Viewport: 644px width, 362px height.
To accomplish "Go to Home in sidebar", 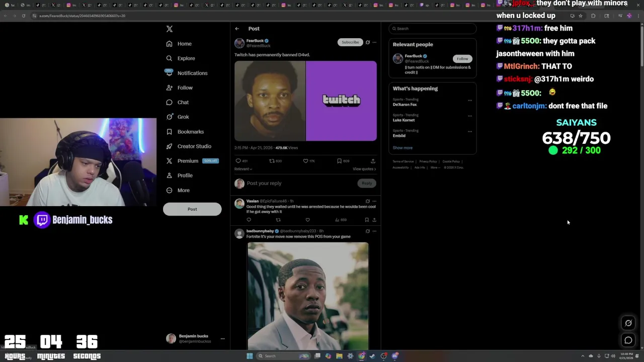I will pos(179,44).
